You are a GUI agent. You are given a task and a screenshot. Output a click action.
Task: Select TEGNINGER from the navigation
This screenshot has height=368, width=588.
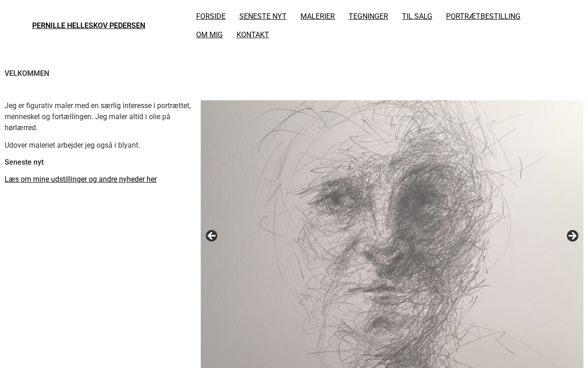(368, 17)
